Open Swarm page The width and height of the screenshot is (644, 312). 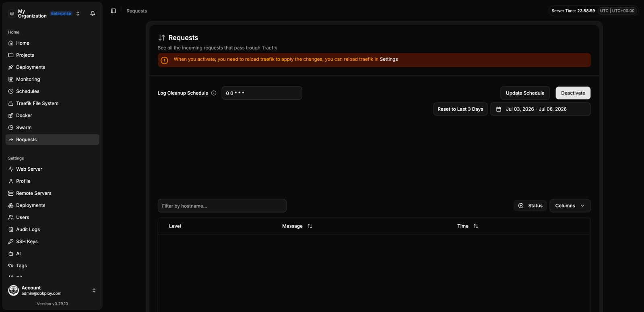[52, 128]
